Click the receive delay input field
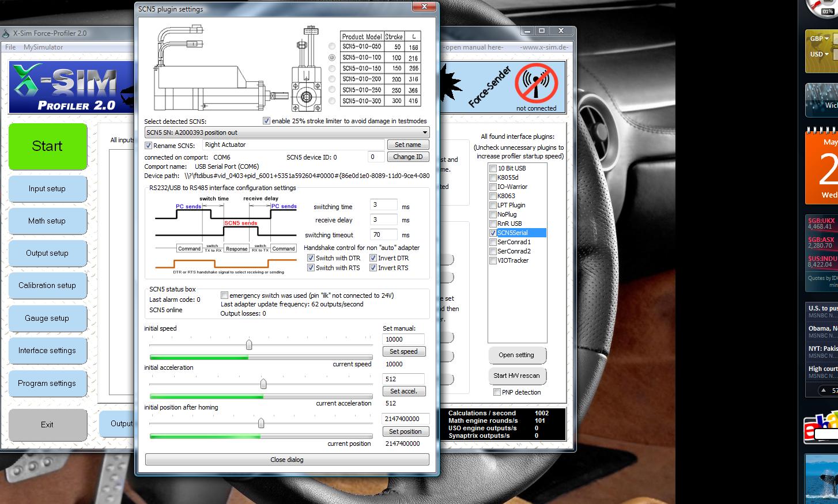This screenshot has width=838, height=504. tap(384, 219)
